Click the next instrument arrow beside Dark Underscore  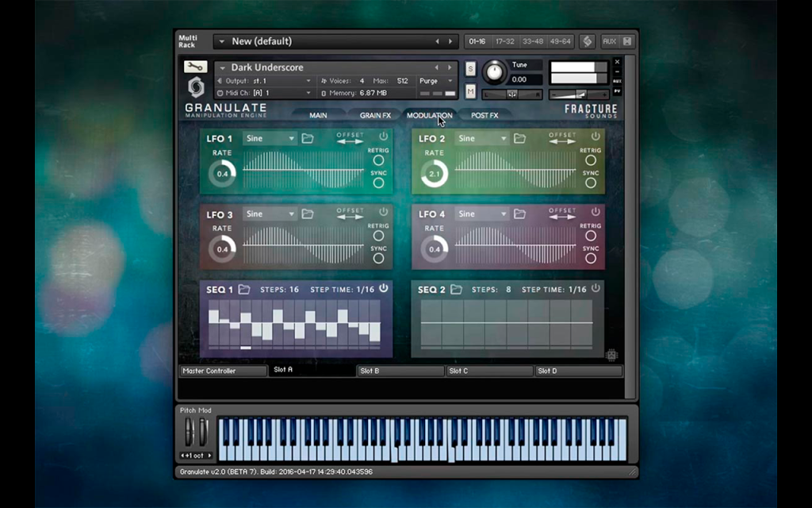(450, 67)
